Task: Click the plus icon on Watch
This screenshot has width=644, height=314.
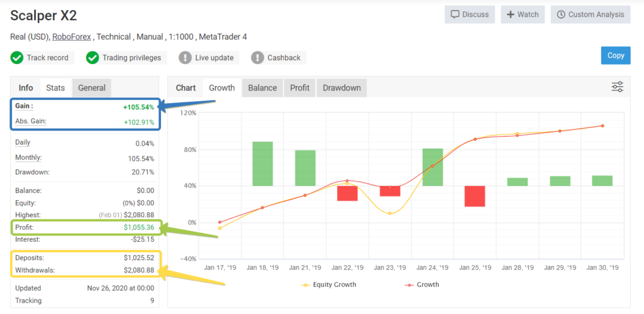Action: (x=511, y=14)
